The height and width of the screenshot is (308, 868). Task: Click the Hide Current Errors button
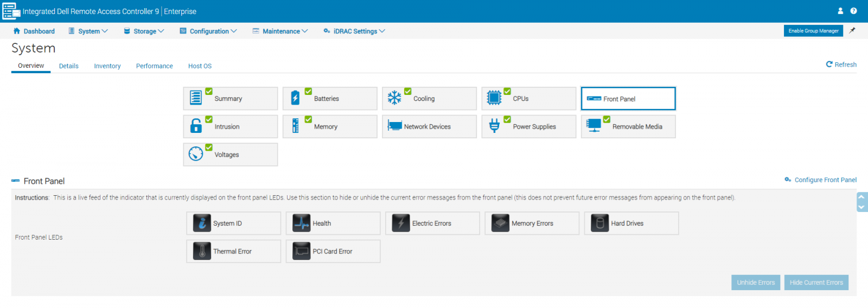coord(816,283)
